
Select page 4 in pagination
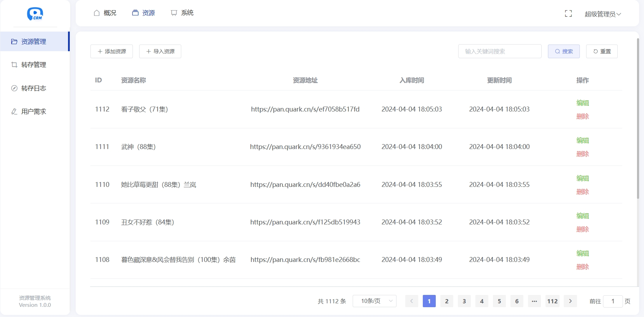click(482, 301)
